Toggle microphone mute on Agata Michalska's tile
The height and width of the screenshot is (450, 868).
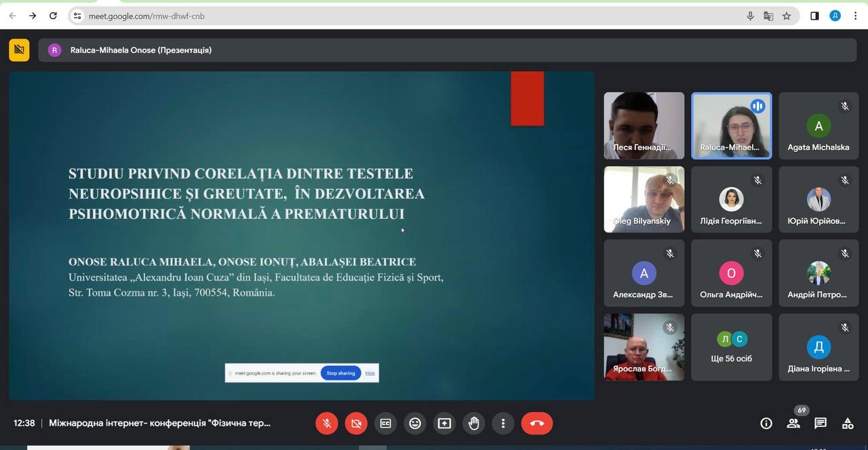tap(845, 106)
